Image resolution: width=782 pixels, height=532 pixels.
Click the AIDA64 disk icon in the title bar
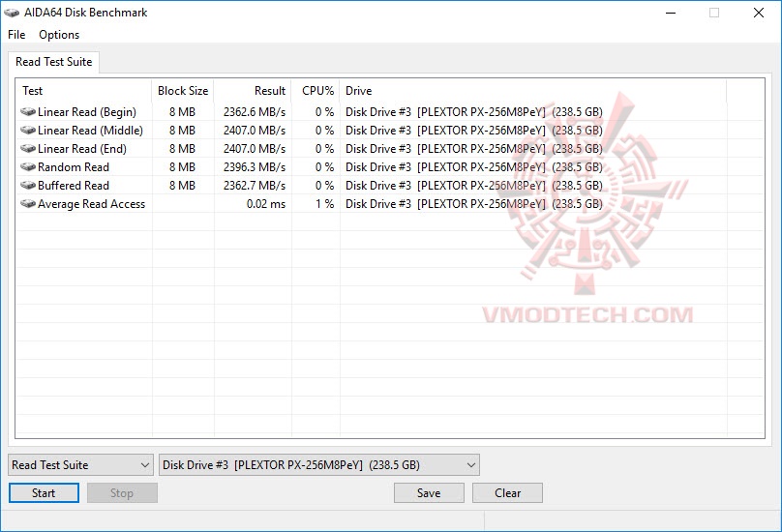click(12, 13)
